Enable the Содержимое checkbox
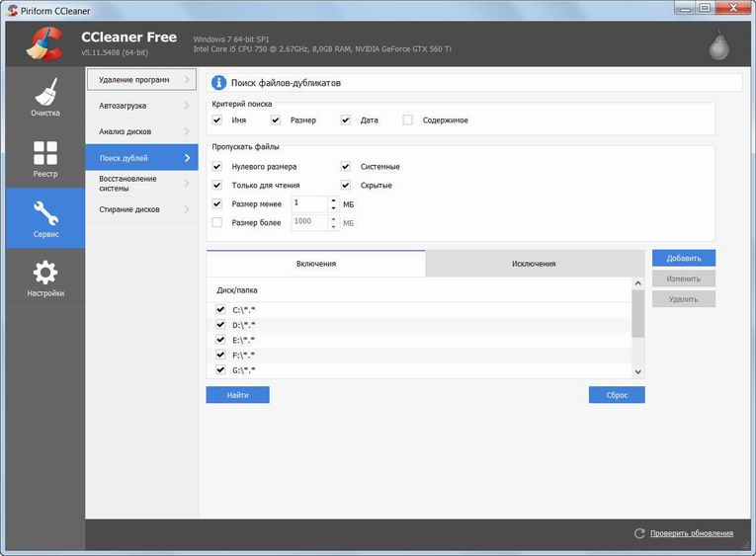The image size is (756, 556). coord(407,119)
